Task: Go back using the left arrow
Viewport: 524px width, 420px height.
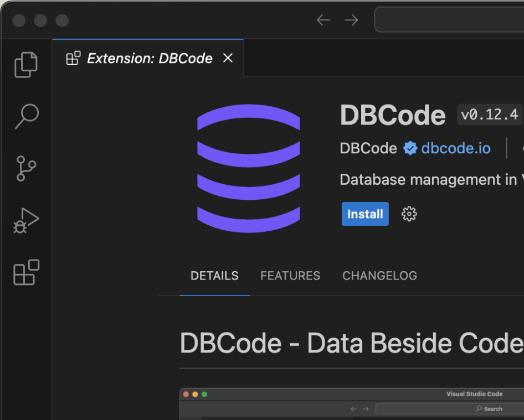Action: [x=323, y=20]
